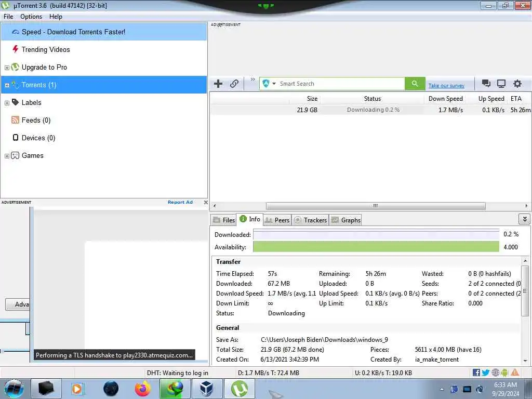Screen dimensions: 532x399
Task: Click the Add Torrent from URL link icon
Action: [234, 84]
